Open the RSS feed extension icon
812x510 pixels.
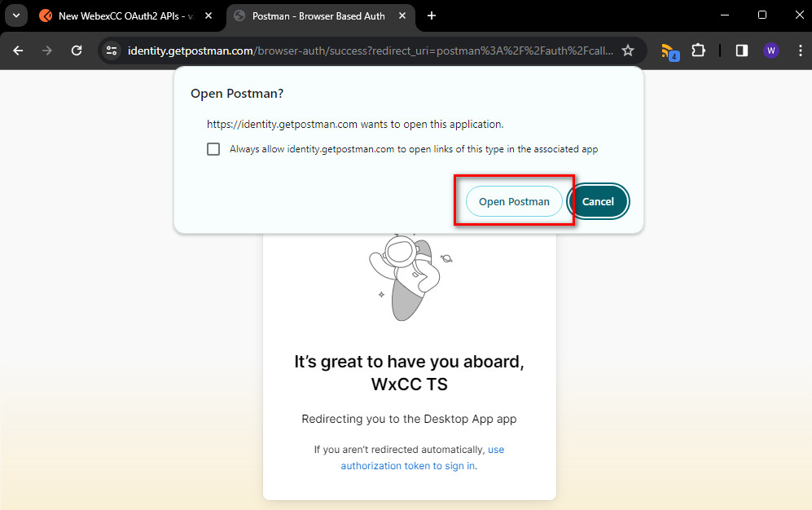pyautogui.click(x=669, y=51)
